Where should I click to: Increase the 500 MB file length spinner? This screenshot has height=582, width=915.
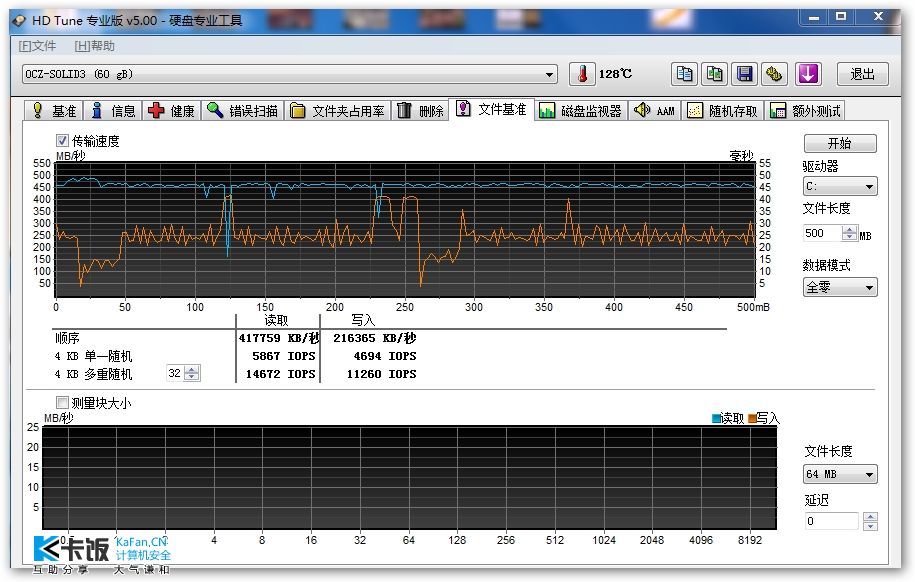849,229
